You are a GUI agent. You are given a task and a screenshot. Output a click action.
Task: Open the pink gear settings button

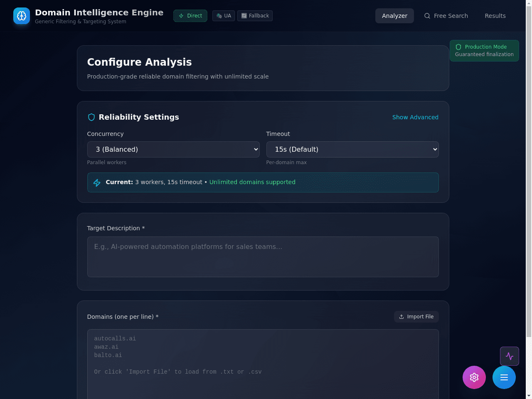tap(474, 377)
